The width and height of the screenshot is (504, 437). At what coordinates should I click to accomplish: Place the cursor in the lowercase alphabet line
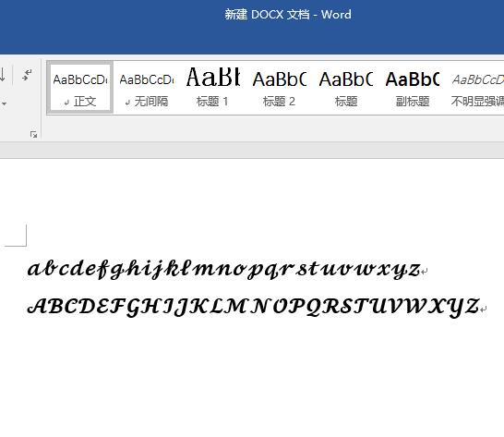point(224,269)
